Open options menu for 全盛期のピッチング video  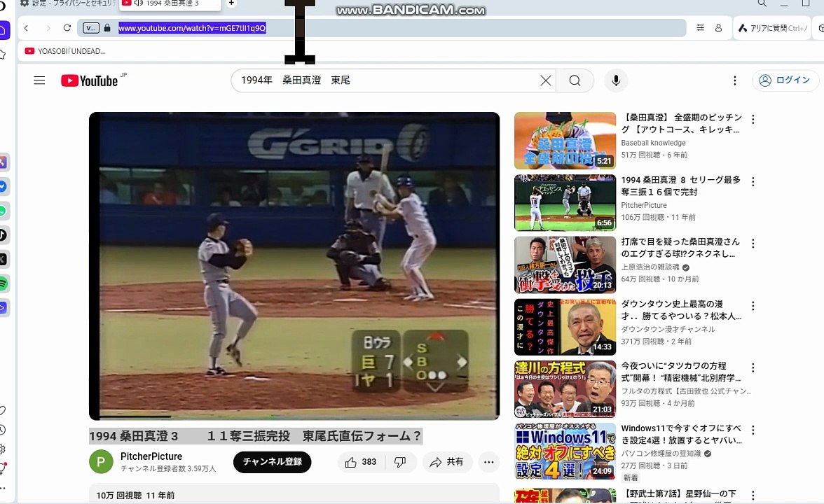753,119
